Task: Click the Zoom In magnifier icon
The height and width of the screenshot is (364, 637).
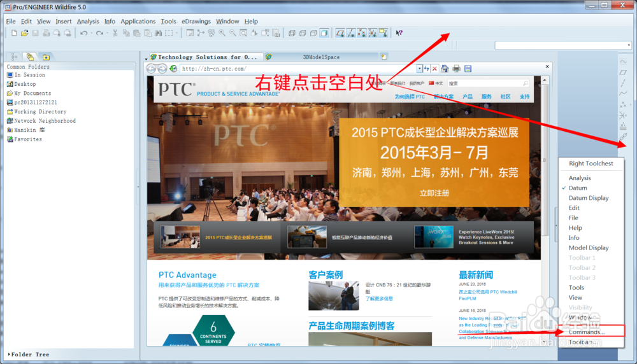Action: click(x=222, y=33)
